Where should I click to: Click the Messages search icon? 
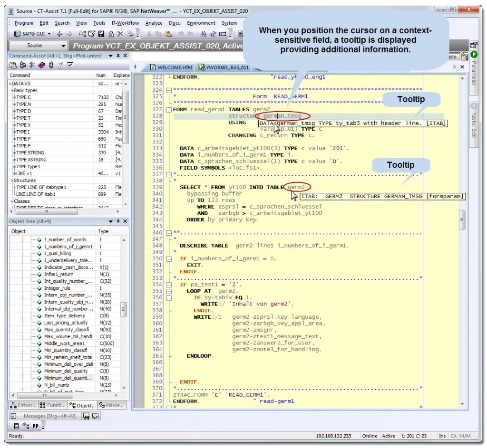87,415
